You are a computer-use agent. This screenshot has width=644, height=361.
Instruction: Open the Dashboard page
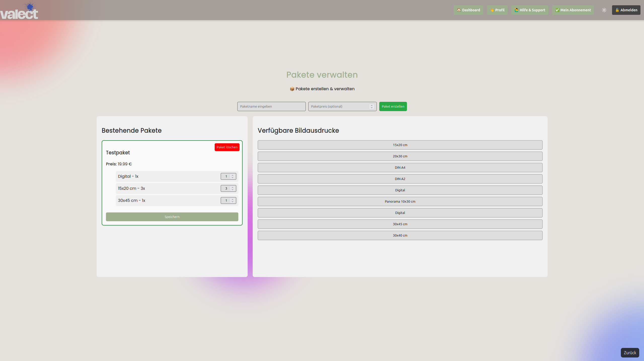coord(468,10)
